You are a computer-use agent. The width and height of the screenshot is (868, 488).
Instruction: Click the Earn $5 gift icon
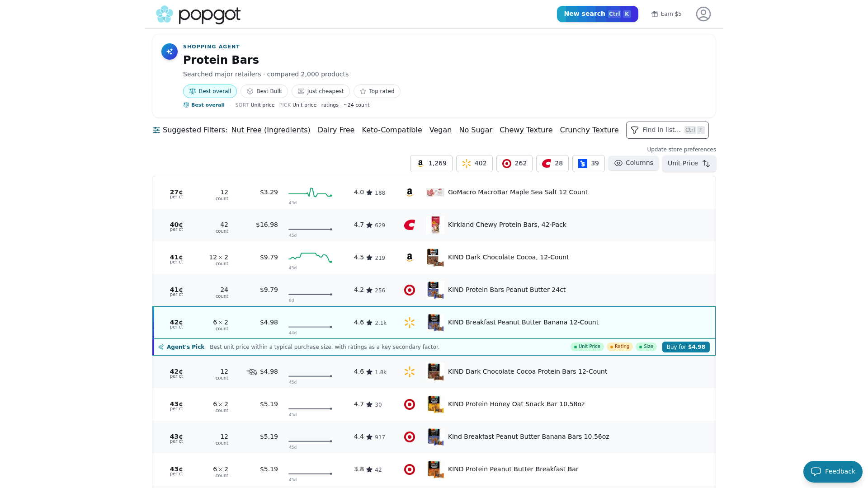[x=655, y=14]
